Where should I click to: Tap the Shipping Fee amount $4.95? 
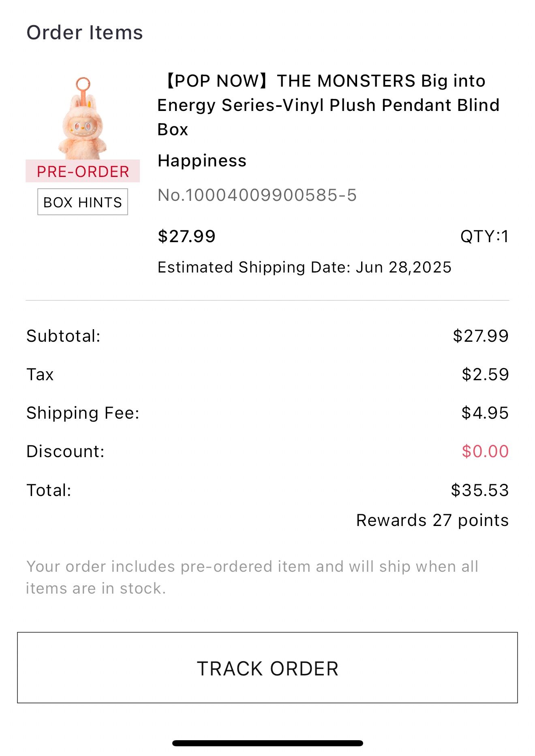[485, 413]
